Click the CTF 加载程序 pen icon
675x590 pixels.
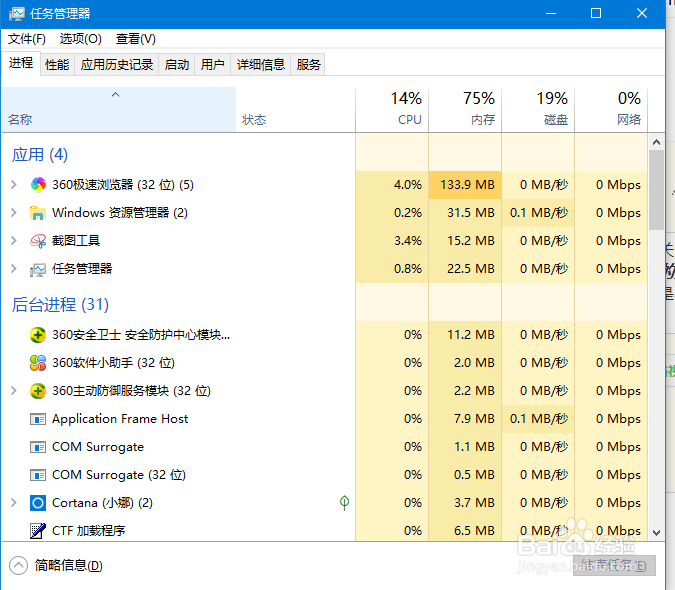click(x=38, y=531)
